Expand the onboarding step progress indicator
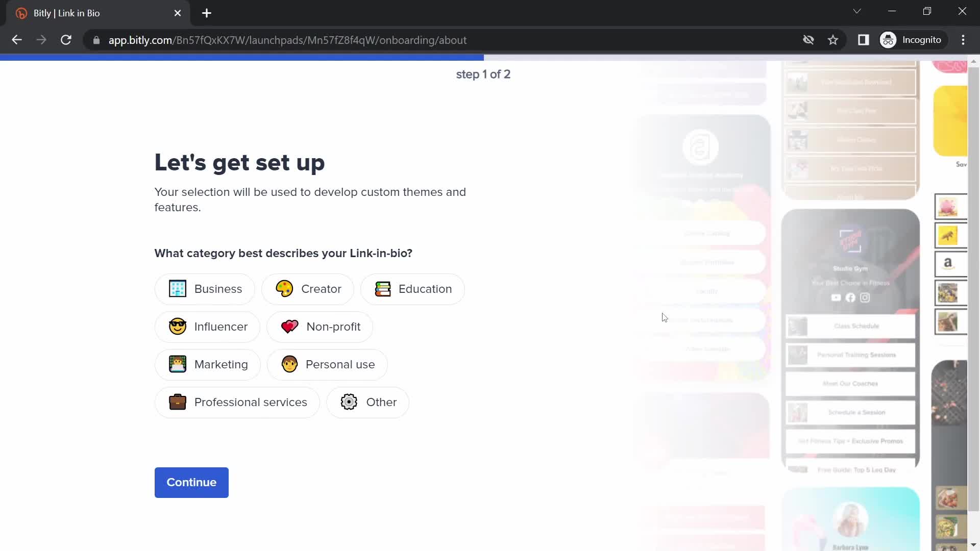The width and height of the screenshot is (980, 551). [x=482, y=74]
